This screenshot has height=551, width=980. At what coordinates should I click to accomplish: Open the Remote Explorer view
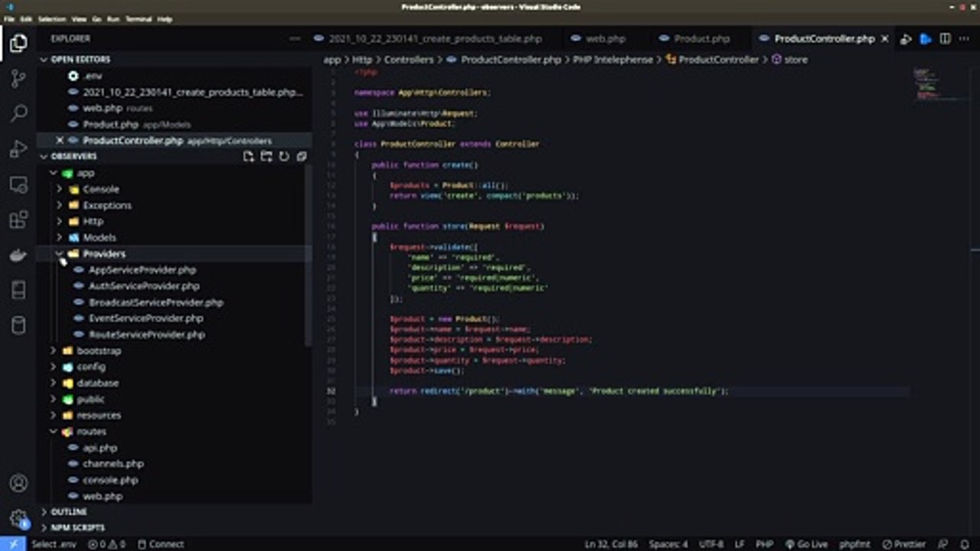tap(18, 184)
